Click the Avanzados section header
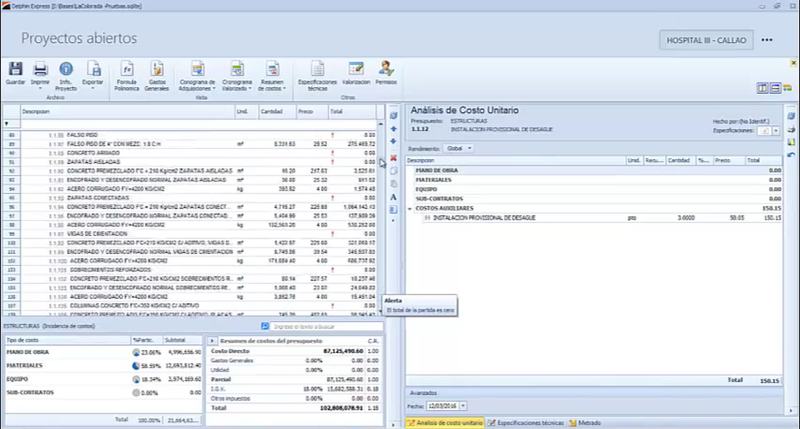 point(594,393)
